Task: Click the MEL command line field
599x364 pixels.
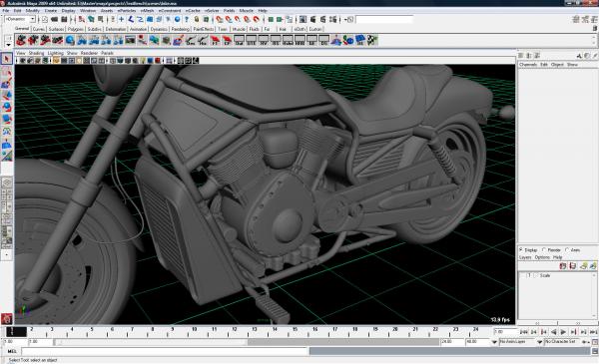Action: 165,351
